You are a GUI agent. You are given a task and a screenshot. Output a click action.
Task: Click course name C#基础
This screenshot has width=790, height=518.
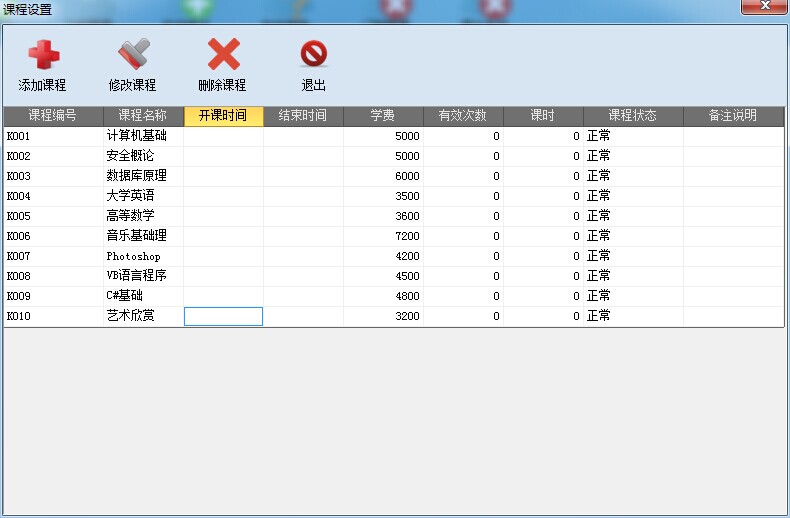click(x=124, y=295)
